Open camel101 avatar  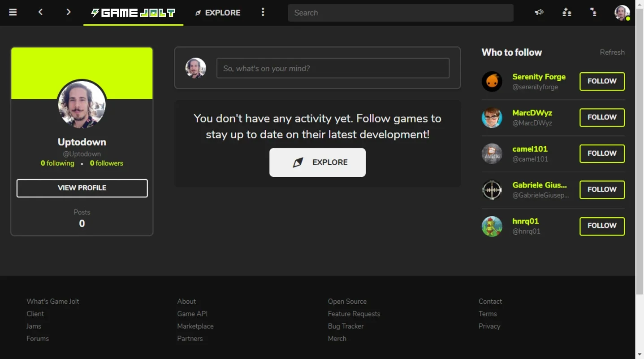(x=492, y=153)
